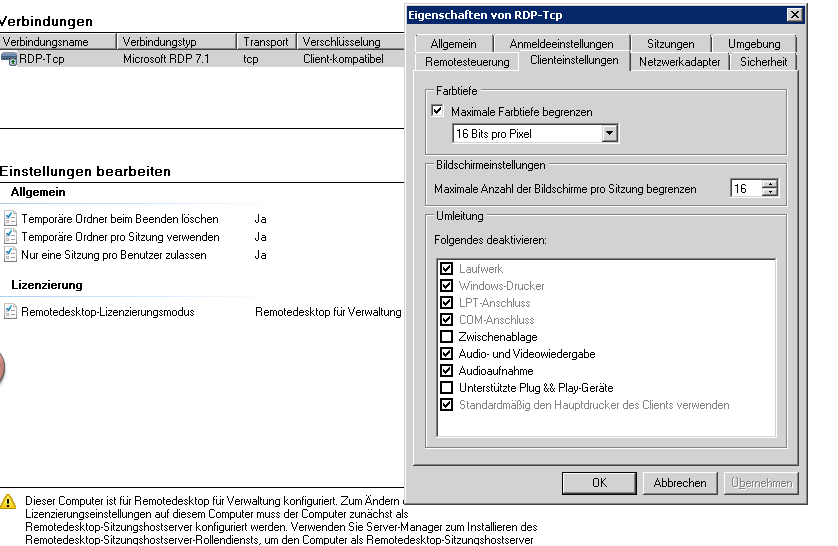
Task: Toggle the COM-Anschluss checkbox
Action: (x=446, y=319)
